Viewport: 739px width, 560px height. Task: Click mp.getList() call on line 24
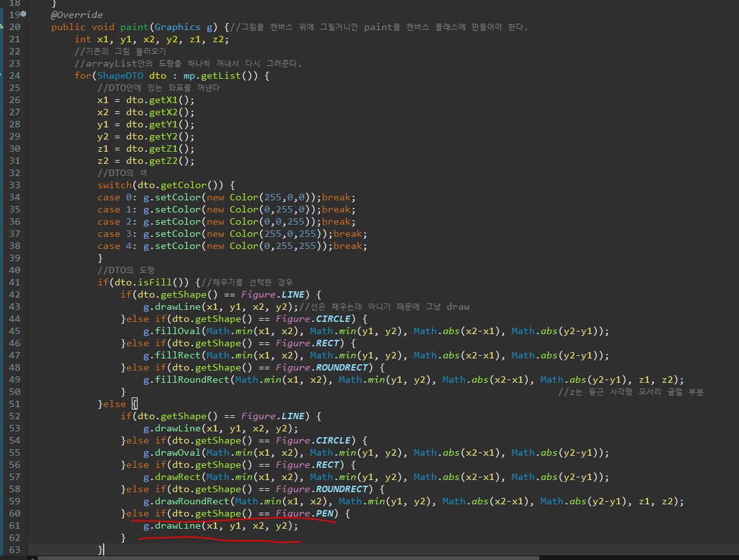[x=220, y=76]
